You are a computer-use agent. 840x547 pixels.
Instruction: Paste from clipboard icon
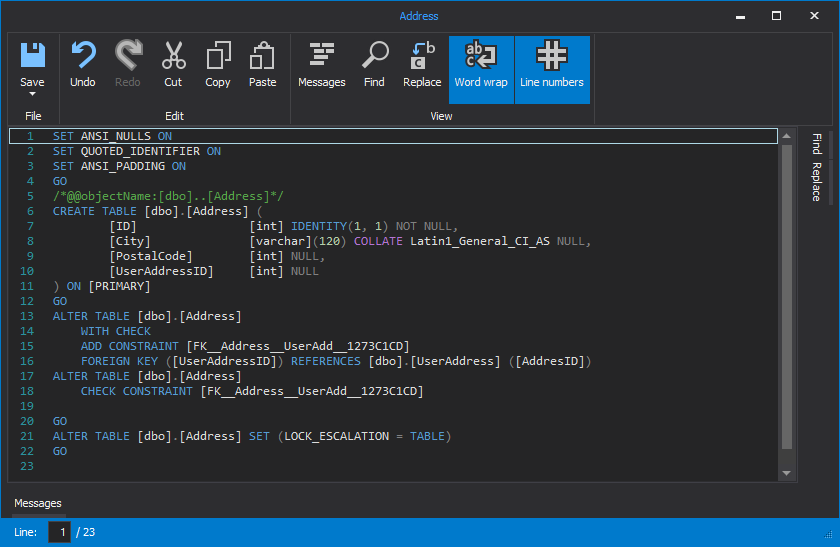262,65
